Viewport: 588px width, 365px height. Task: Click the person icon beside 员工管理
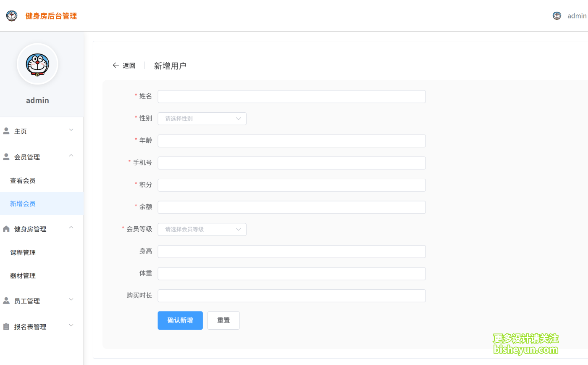click(x=6, y=301)
